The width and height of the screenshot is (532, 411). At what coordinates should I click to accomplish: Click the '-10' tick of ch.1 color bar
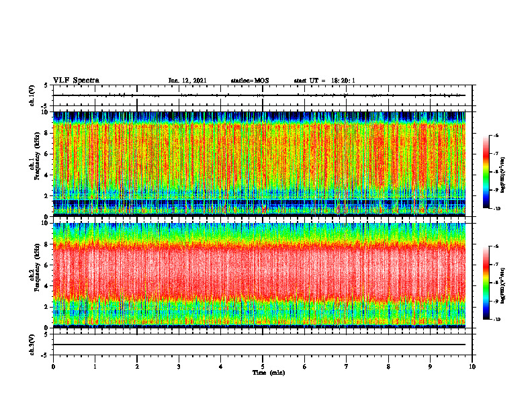point(496,209)
